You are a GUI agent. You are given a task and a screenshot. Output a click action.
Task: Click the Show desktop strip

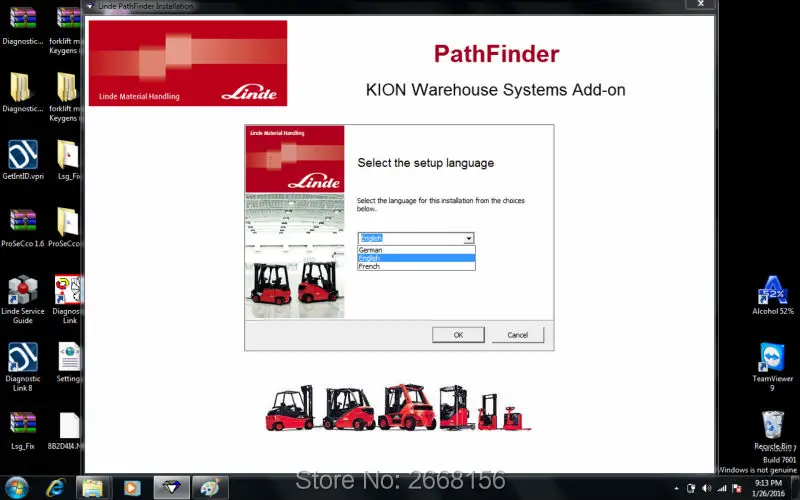pos(796,488)
